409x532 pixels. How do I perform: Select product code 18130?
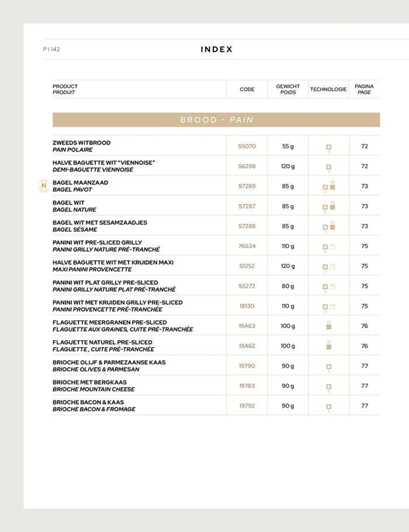pos(247,306)
